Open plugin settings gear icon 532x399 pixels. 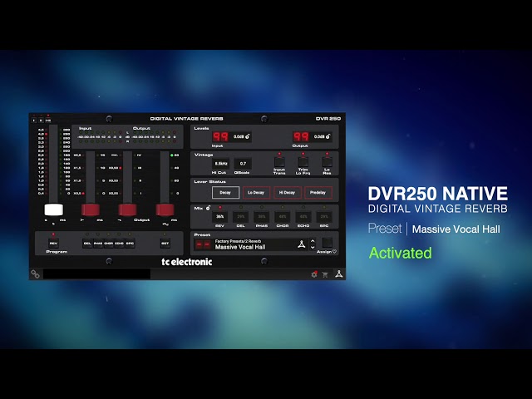(314, 274)
